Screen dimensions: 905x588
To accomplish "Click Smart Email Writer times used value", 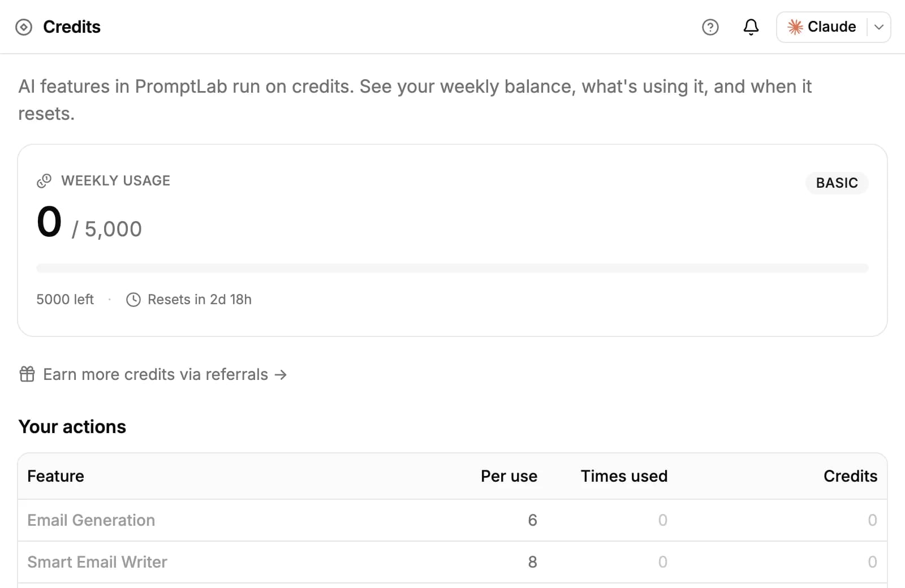I will [662, 562].
